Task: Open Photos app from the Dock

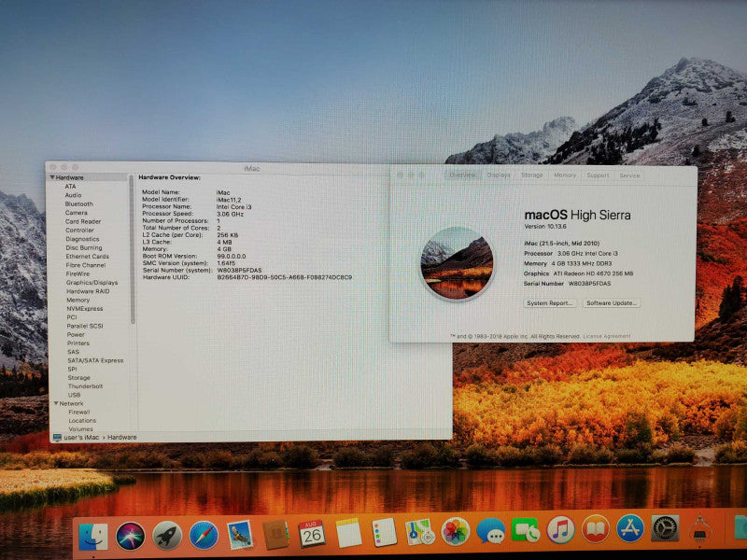Action: point(456,531)
